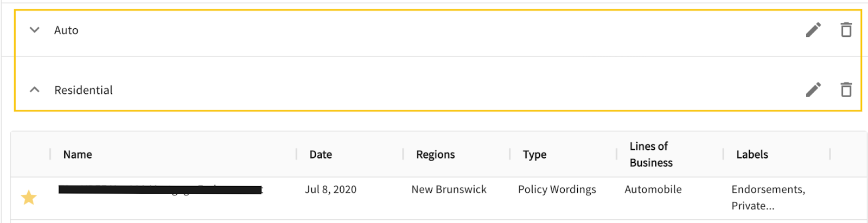Click the Type column header
868x223 pixels.
pyautogui.click(x=534, y=155)
